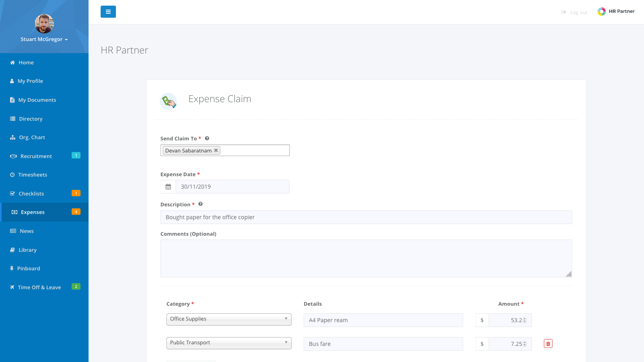
Task: Open the Stuart McGregor user dropdown
Action: pyautogui.click(x=44, y=39)
